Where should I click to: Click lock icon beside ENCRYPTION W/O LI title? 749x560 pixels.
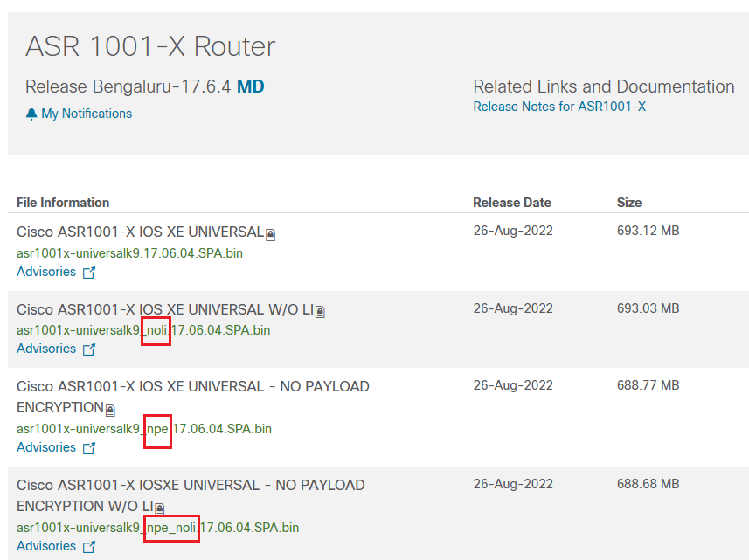click(160, 508)
